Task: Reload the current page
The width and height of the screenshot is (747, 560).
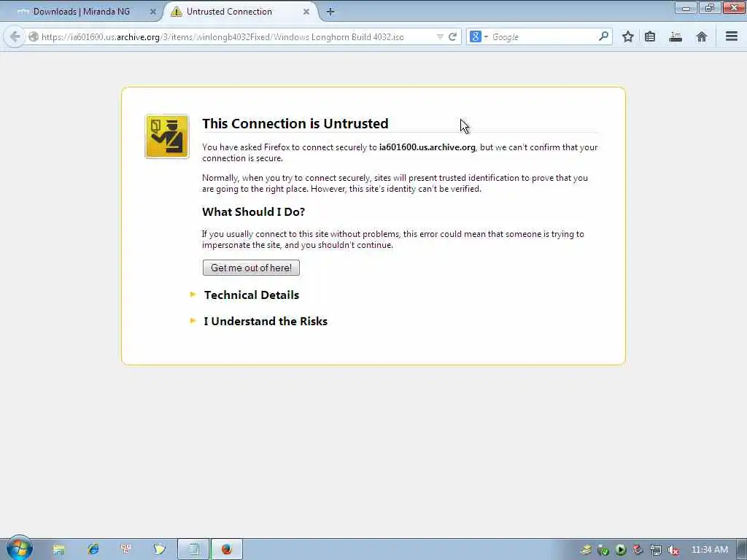Action: [452, 36]
